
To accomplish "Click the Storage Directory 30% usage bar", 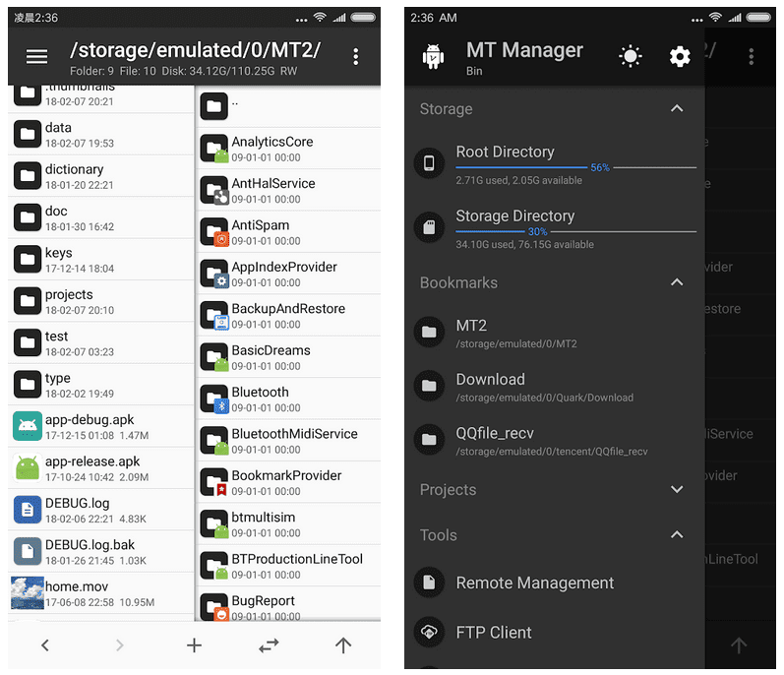I will 576,231.
